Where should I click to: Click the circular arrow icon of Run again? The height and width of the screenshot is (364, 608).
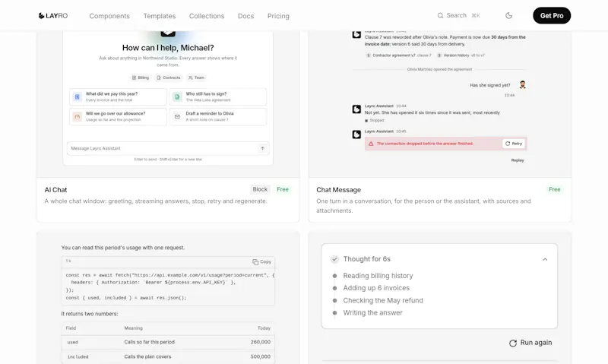tap(512, 343)
